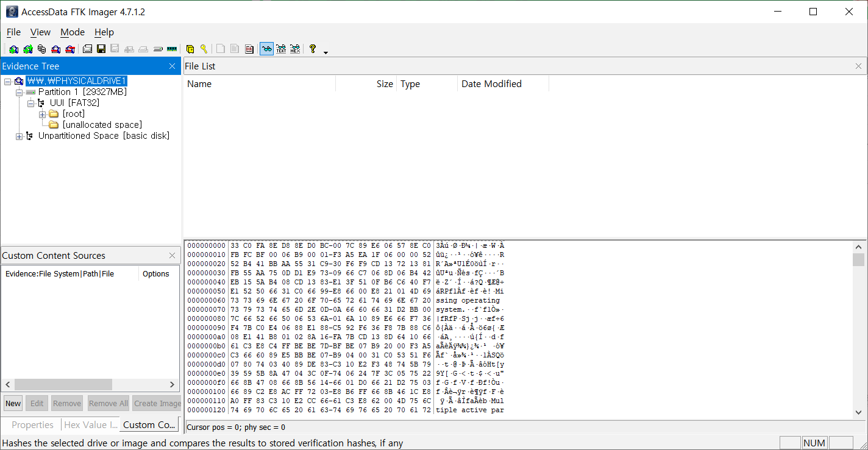Screen dimensions: 868x450
Task: Click Custom Content list scroll right arrow
Action: 173,385
